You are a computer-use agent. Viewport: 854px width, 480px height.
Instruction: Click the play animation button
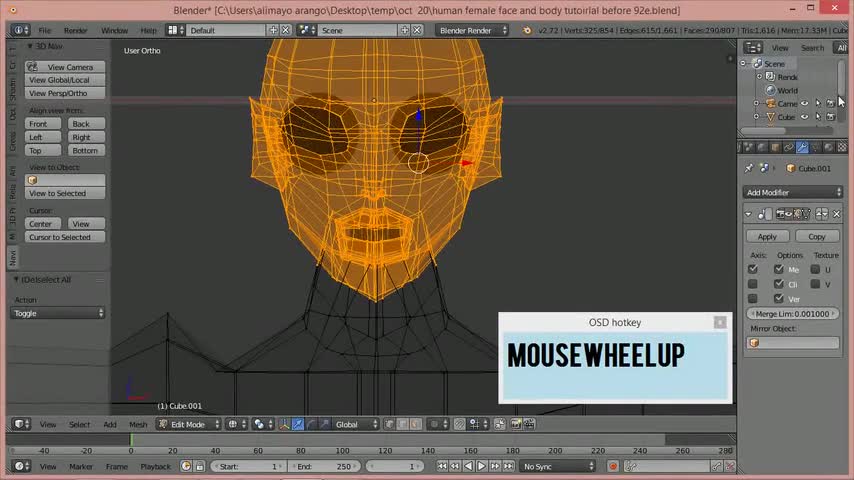pyautogui.click(x=481, y=466)
